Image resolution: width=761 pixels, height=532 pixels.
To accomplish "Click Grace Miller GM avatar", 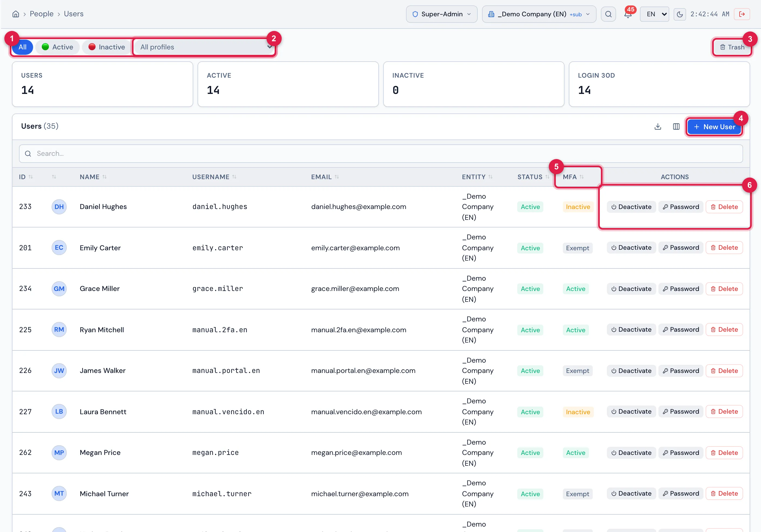I will coord(59,289).
